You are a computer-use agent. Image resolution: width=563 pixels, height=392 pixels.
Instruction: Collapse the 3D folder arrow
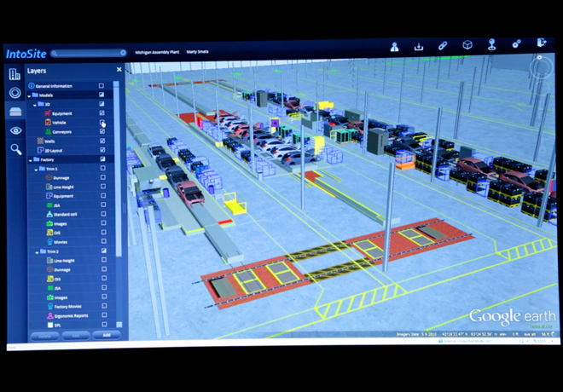35,105
